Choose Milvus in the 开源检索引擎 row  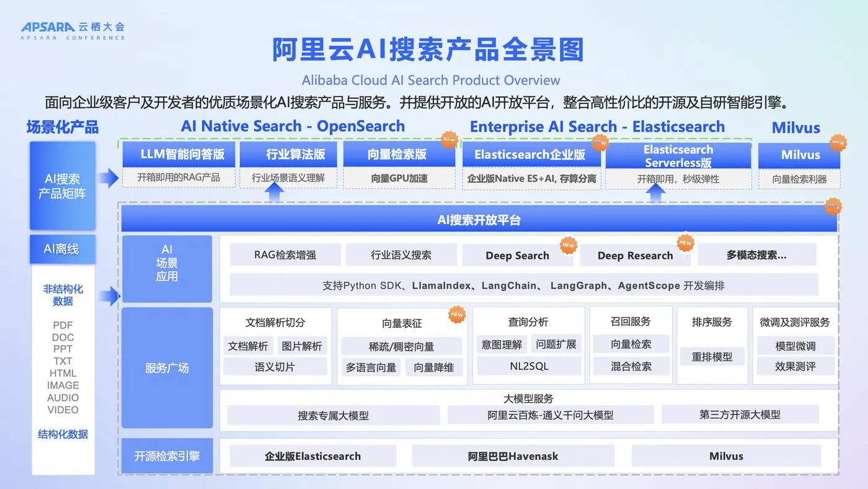726,456
